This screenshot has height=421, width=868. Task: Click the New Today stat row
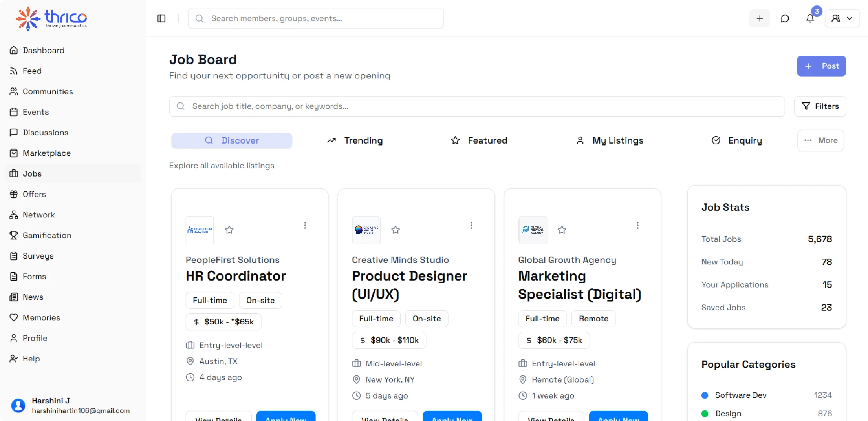point(767,262)
